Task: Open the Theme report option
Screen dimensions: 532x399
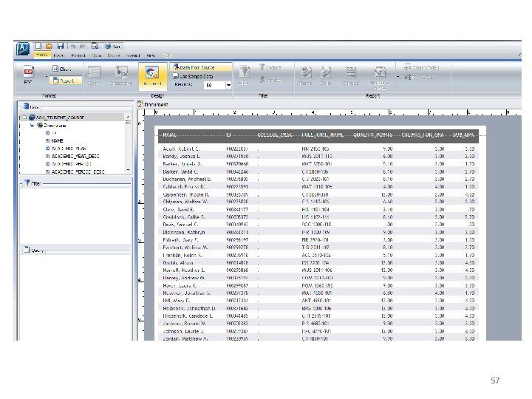Action: tap(305, 75)
